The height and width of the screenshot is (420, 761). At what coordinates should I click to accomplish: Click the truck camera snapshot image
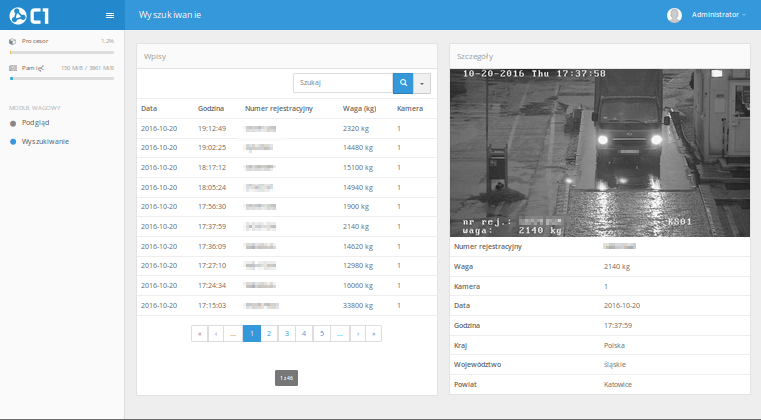(x=598, y=152)
